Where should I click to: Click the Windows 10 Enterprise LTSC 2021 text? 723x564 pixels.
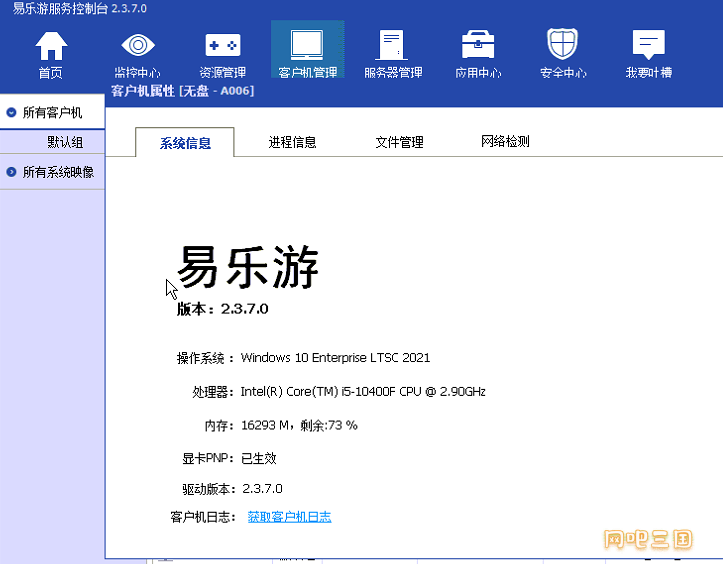335,357
